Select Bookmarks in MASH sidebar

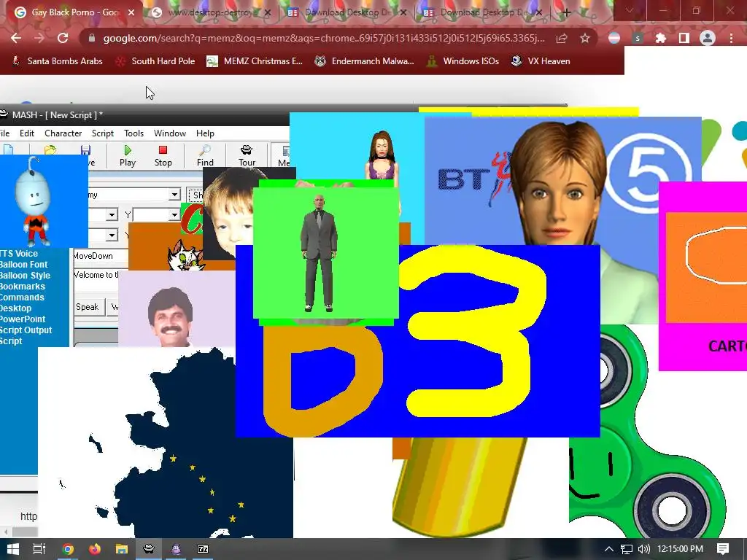click(23, 286)
